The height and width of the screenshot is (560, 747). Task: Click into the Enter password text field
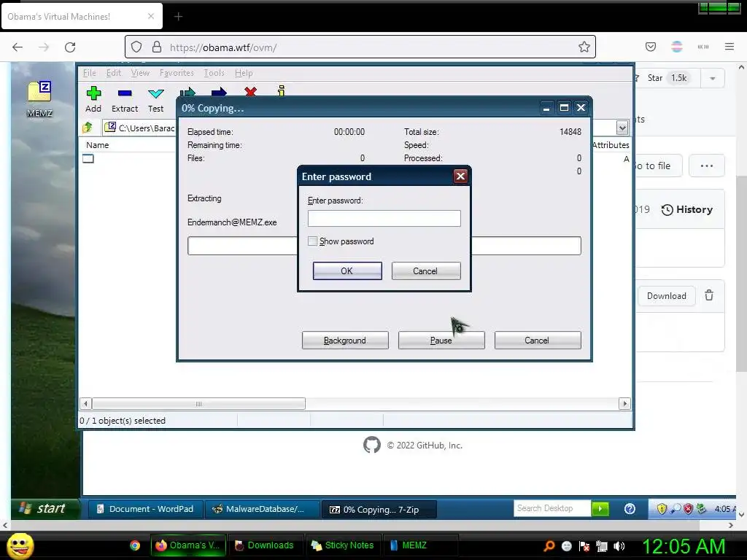coord(384,218)
